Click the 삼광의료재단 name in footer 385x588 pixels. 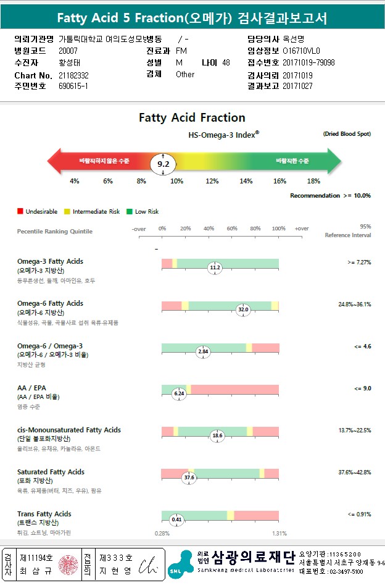[253, 558]
